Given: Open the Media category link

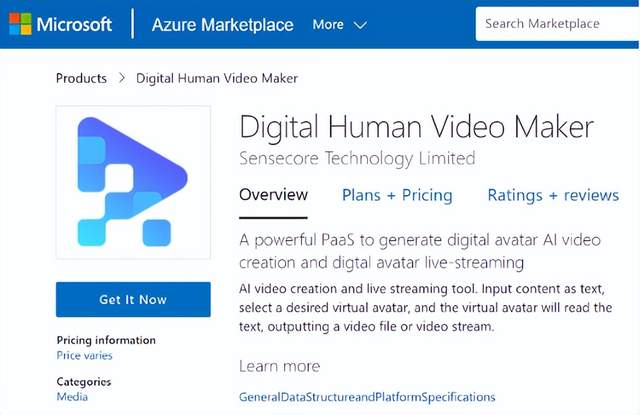Looking at the screenshot, I should (x=71, y=396).
